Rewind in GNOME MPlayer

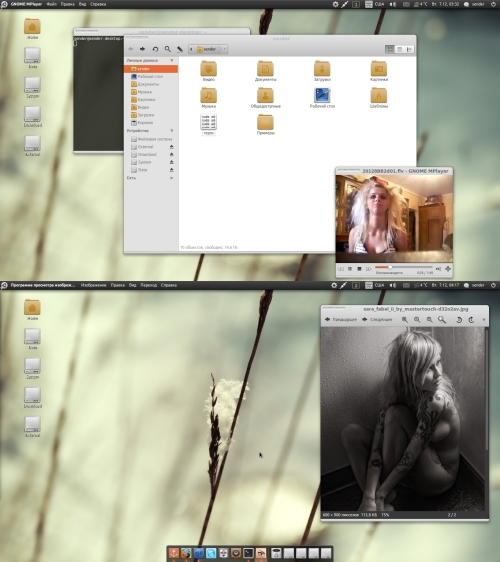pos(341,269)
